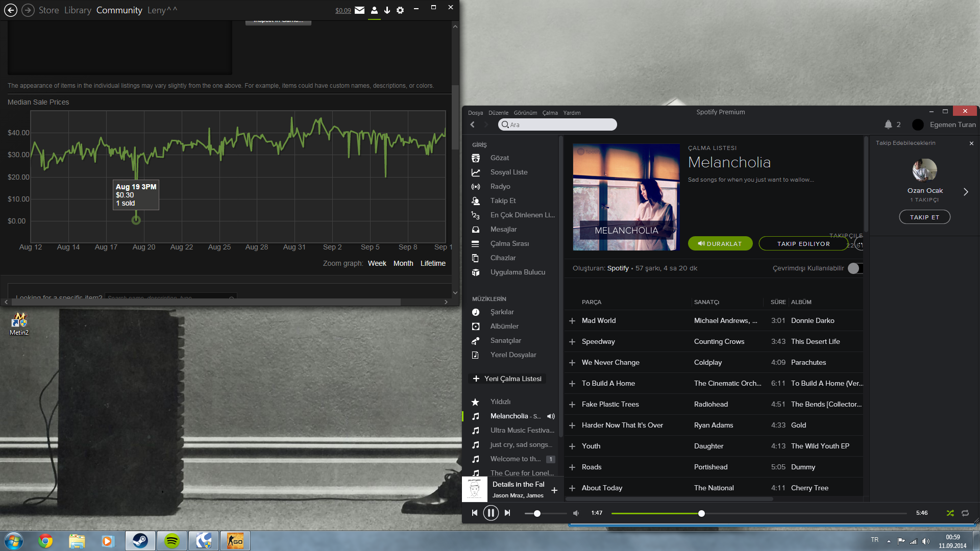This screenshot has height=551, width=980.
Task: Add Speedway track plus icon
Action: 572,342
